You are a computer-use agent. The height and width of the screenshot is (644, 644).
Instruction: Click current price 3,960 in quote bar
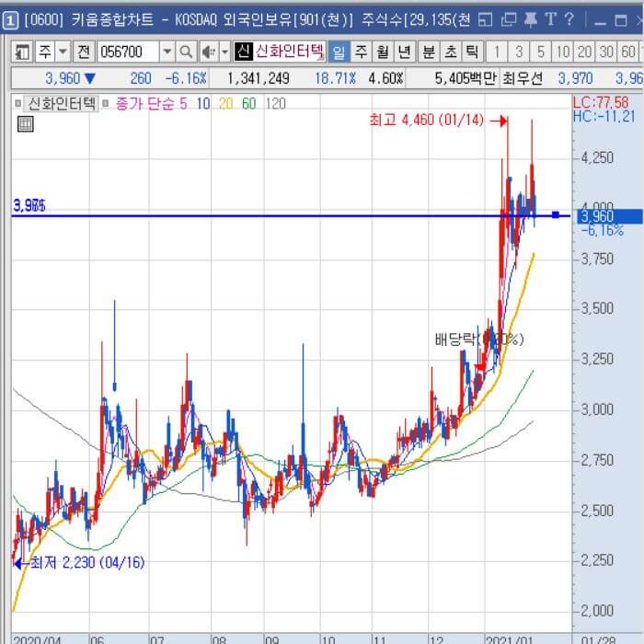pos(63,78)
